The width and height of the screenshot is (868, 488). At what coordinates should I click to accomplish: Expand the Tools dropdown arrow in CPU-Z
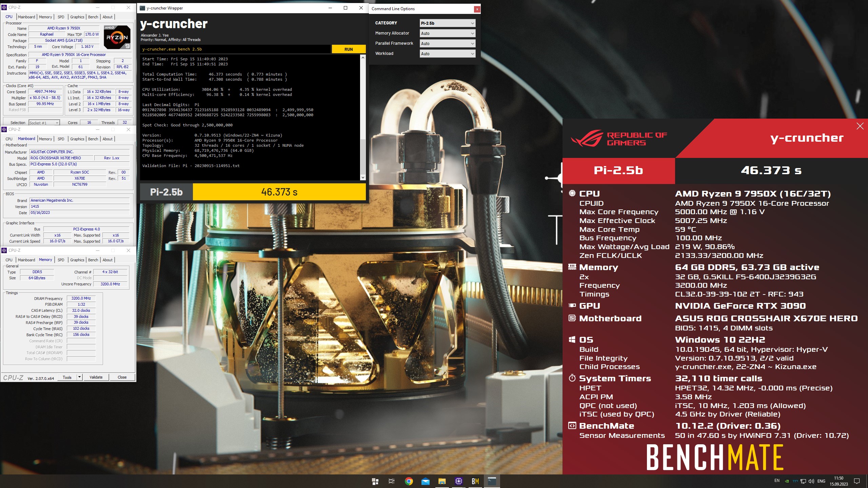tap(80, 377)
